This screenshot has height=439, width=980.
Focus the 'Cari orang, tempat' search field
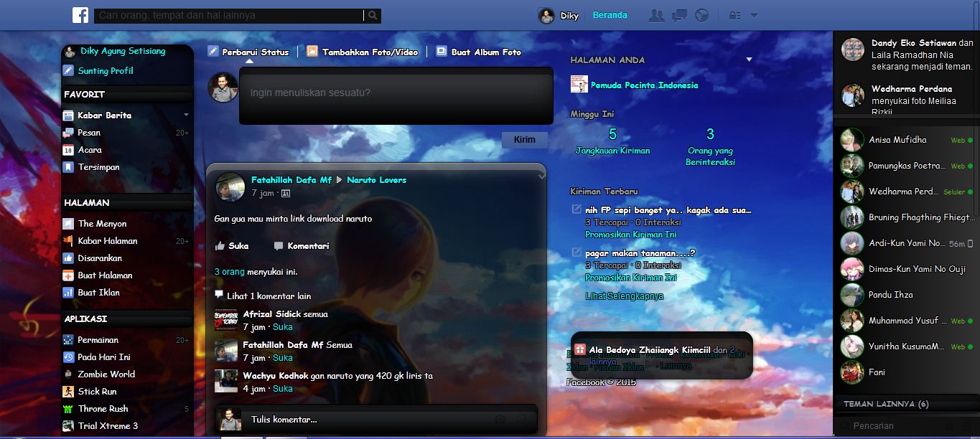(x=228, y=15)
